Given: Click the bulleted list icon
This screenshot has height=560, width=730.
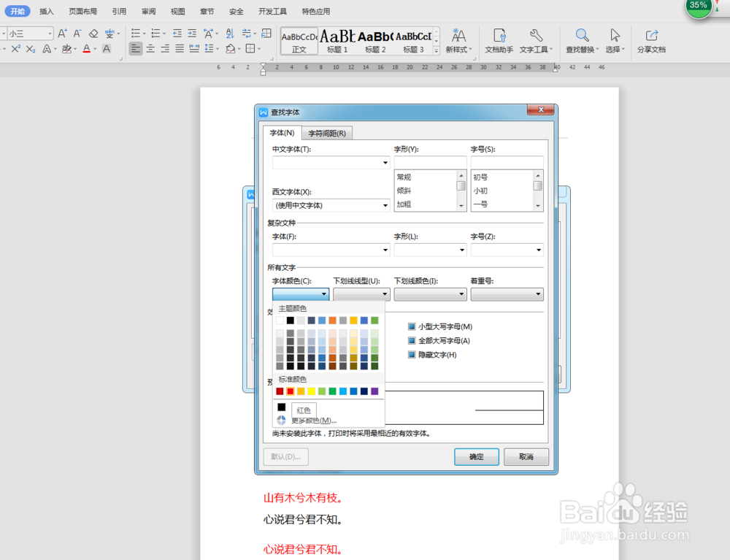Looking at the screenshot, I should [136, 32].
